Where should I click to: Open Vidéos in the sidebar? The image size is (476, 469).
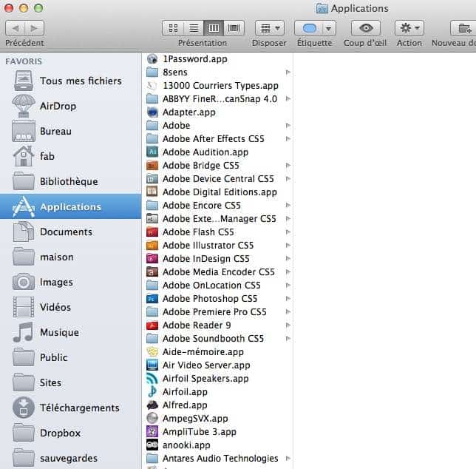click(x=71, y=307)
